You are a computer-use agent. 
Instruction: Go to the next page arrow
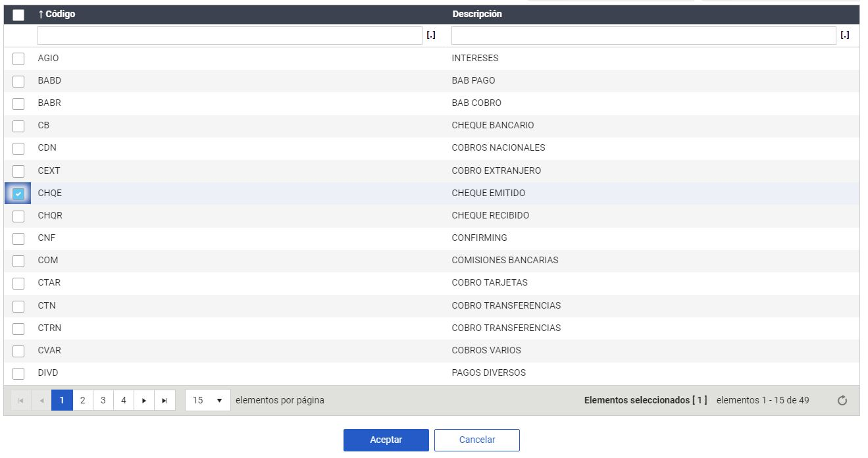pyautogui.click(x=144, y=400)
